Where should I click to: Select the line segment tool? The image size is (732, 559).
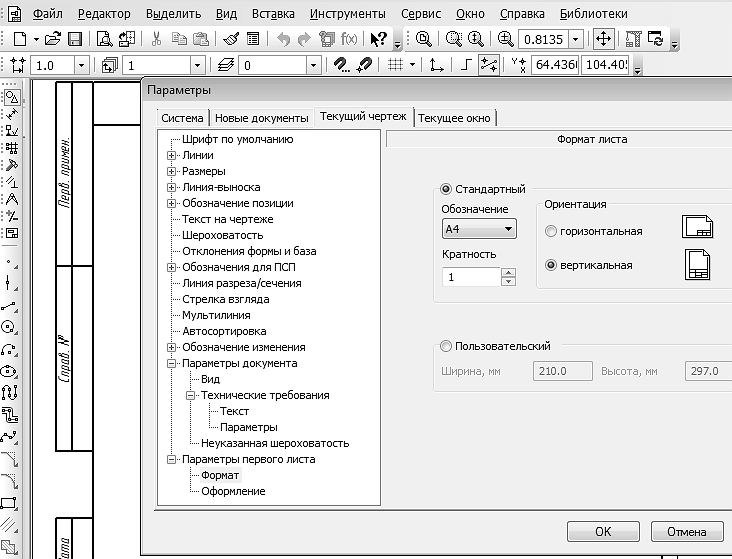(10, 306)
